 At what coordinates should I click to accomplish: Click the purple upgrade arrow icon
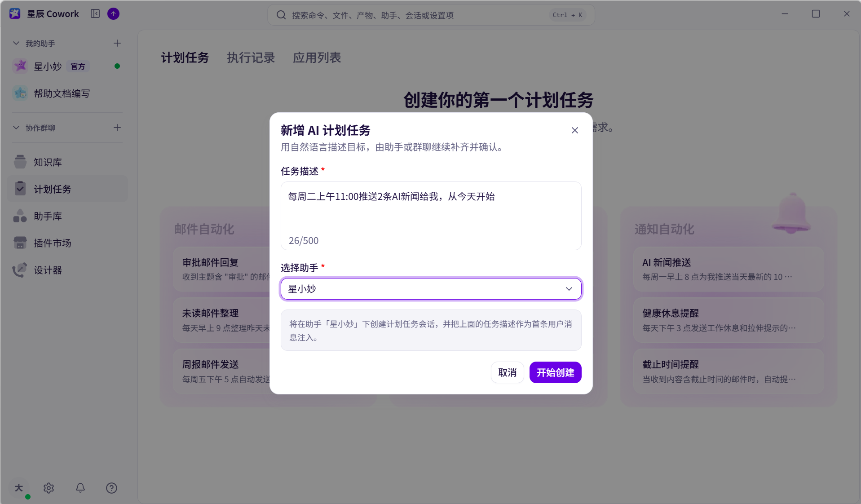(x=114, y=14)
